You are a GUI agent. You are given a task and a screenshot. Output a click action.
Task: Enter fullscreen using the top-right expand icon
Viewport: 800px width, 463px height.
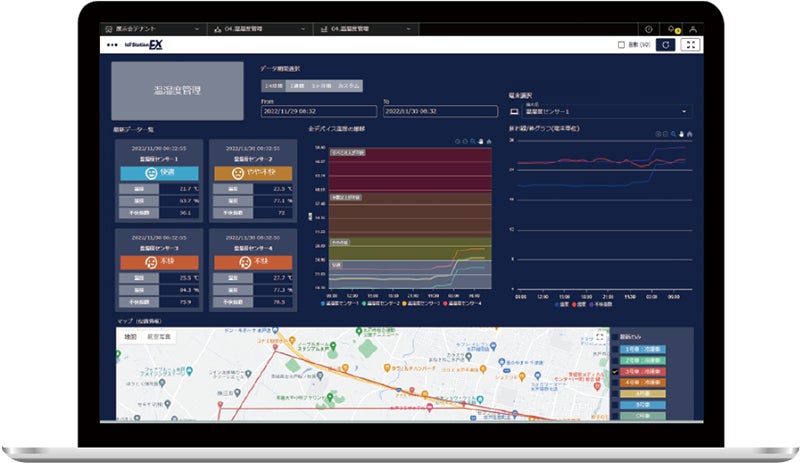coord(690,45)
